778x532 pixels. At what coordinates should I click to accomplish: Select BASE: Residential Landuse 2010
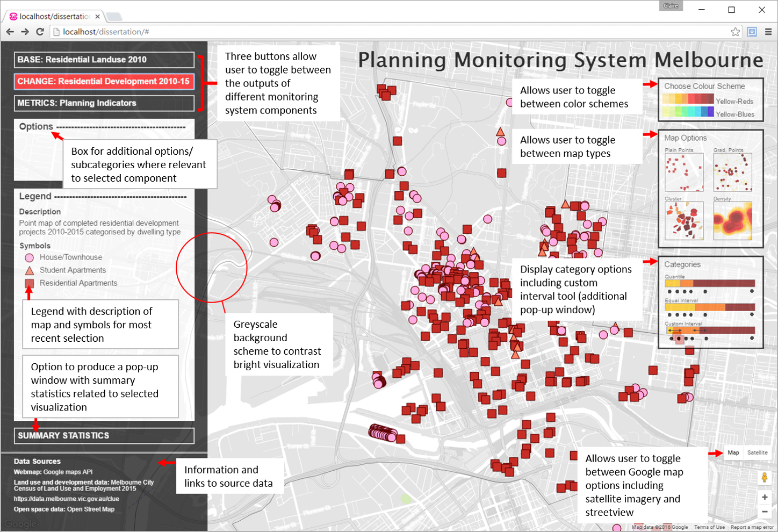pos(104,60)
